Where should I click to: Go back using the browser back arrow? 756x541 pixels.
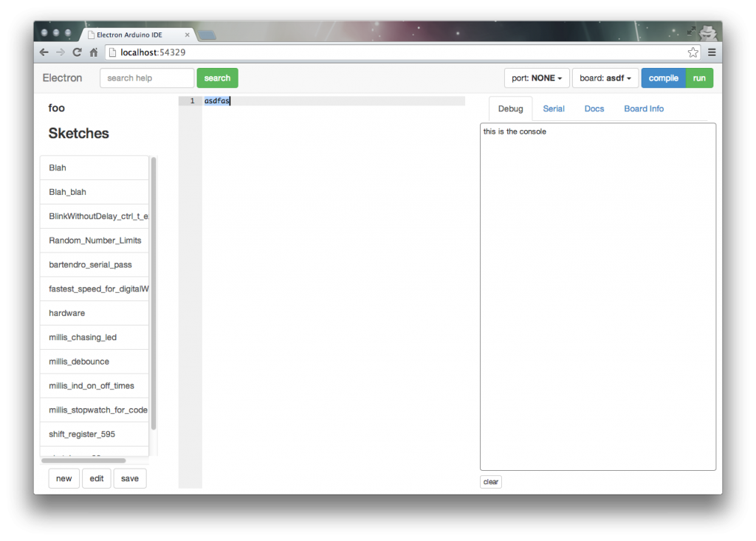click(x=44, y=52)
